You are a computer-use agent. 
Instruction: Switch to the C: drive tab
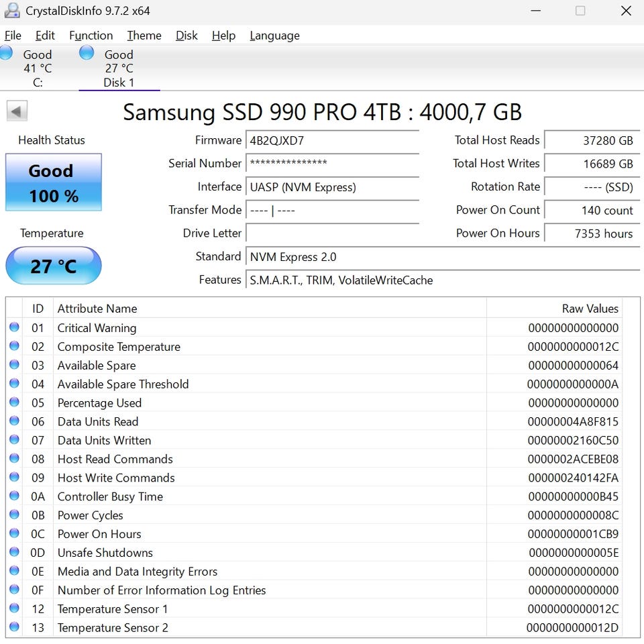coord(38,68)
